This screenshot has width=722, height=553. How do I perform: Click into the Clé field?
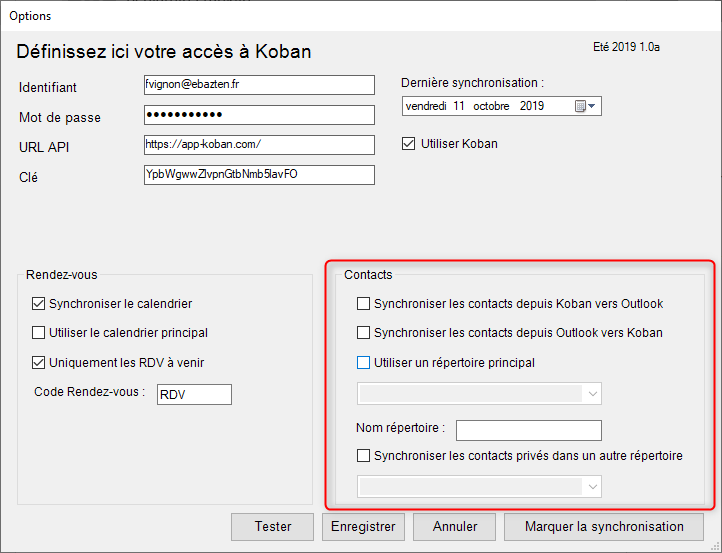[x=259, y=175]
